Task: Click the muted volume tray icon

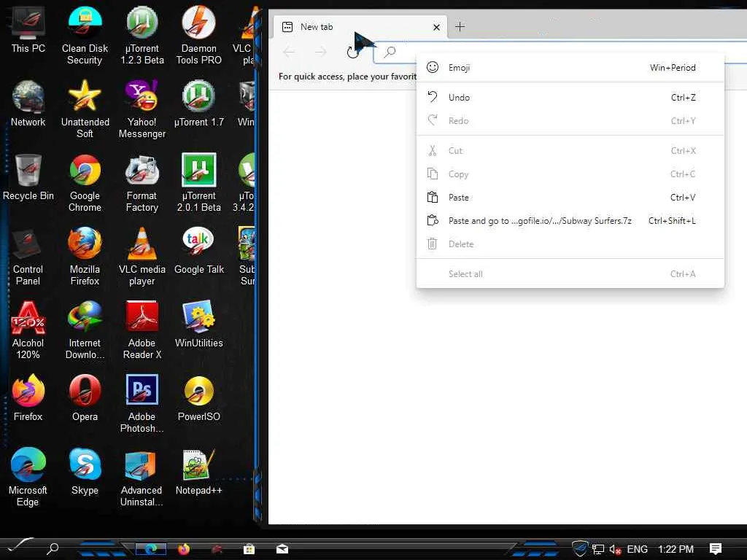Action: [615, 550]
